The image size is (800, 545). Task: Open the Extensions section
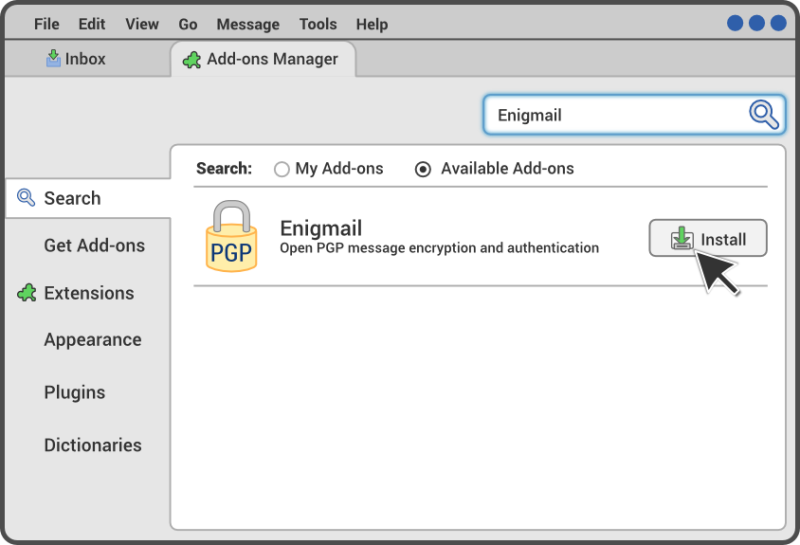[x=89, y=293]
